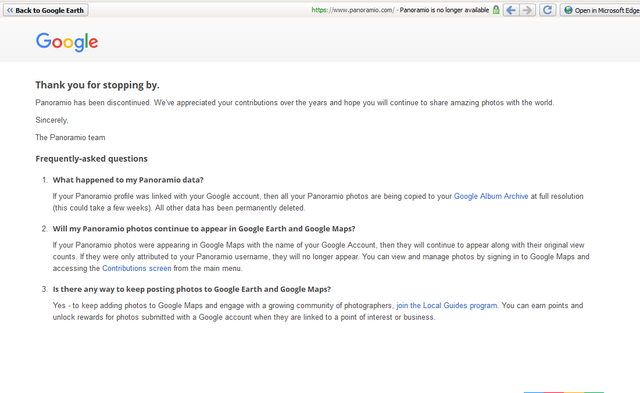640x393 pixels.
Task: Click the question about posting photos to Google Earth
Action: (x=191, y=289)
